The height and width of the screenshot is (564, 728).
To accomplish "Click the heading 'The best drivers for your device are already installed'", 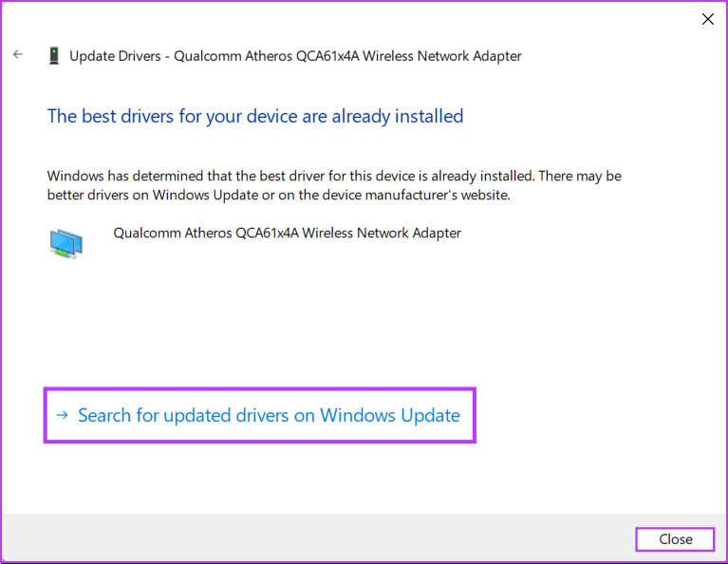I will [255, 116].
